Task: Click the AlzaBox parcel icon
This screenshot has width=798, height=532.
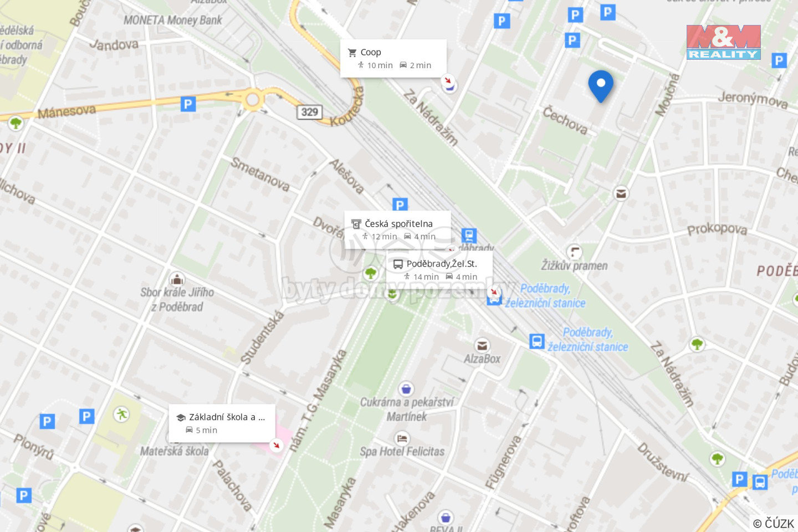Action: (482, 345)
